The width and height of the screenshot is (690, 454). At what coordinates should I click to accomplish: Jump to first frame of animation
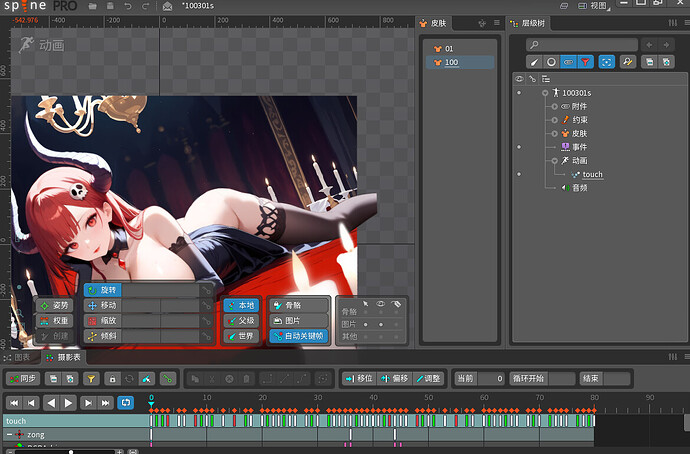(x=14, y=403)
